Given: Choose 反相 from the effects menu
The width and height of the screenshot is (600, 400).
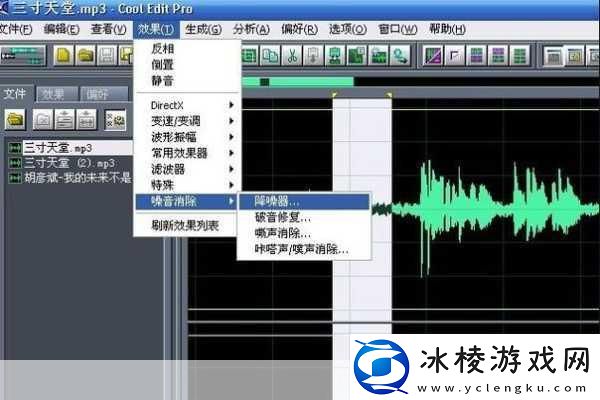Looking at the screenshot, I should tap(187, 48).
